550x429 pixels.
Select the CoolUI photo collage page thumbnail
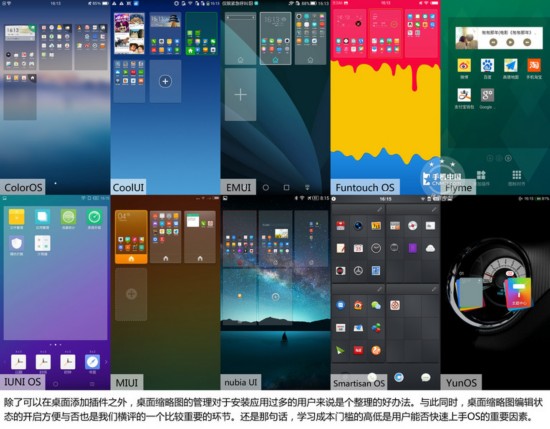129,34
